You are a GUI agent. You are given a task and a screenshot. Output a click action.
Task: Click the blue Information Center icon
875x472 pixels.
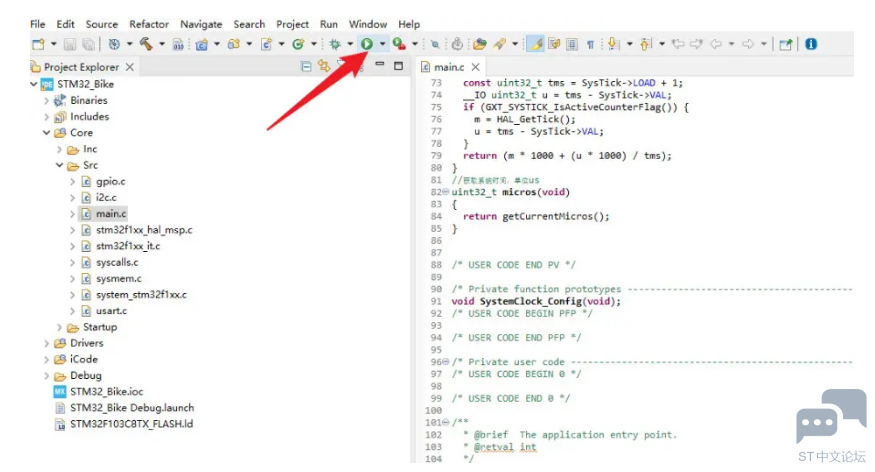tap(811, 44)
